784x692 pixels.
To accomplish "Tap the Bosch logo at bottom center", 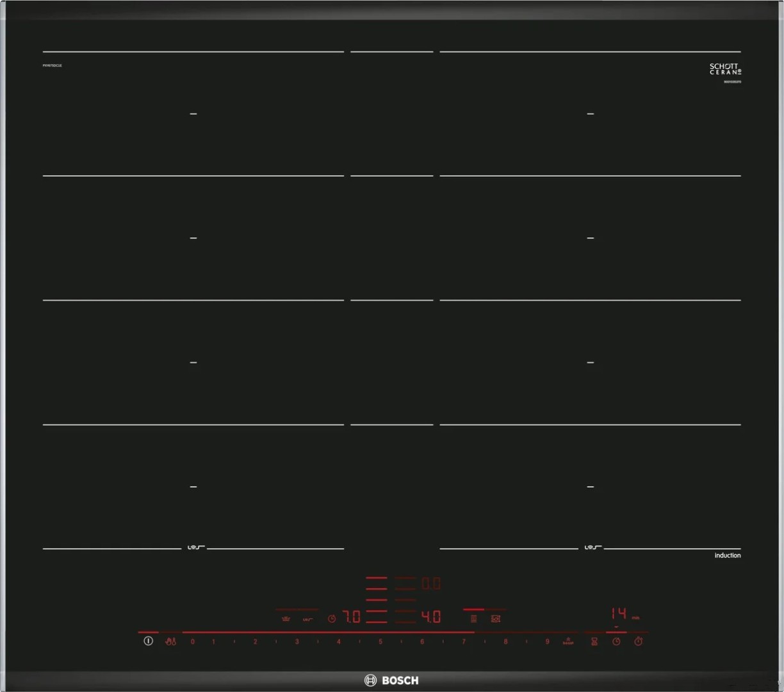I will (391, 680).
